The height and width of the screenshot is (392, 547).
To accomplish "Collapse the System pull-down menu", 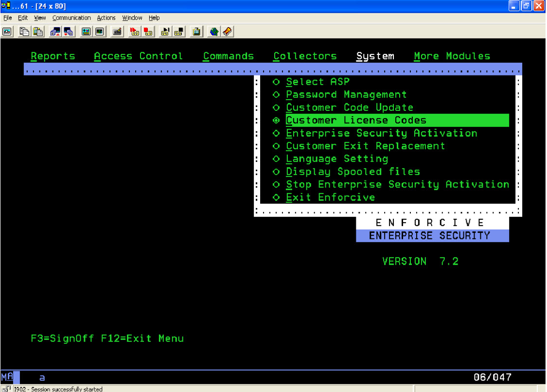I will click(x=375, y=56).
